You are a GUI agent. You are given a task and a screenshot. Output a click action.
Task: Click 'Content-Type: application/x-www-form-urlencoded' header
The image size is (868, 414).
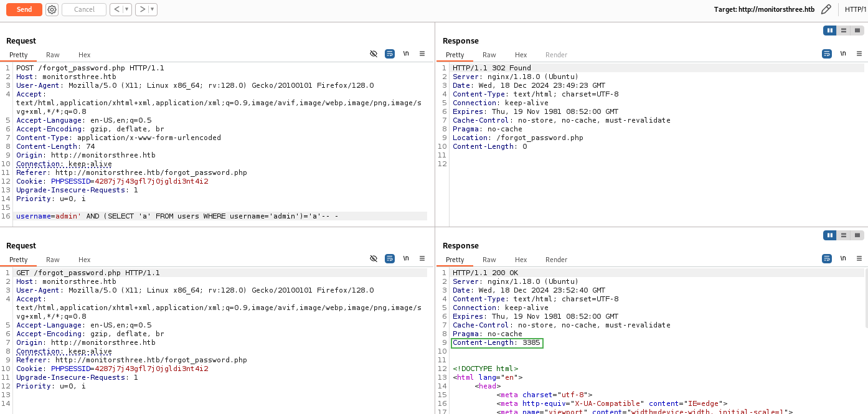pyautogui.click(x=118, y=138)
